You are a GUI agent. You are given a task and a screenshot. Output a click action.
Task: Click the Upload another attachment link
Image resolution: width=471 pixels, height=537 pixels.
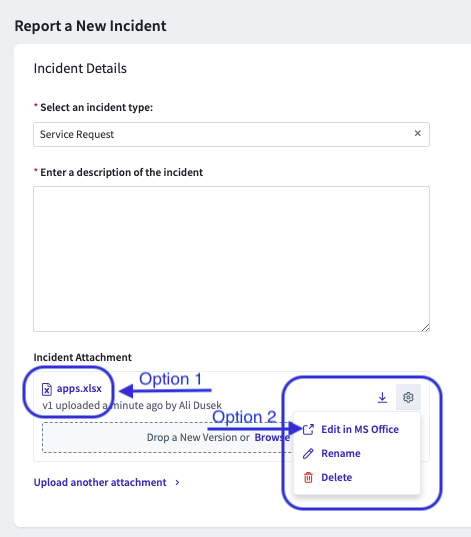pyautogui.click(x=100, y=482)
